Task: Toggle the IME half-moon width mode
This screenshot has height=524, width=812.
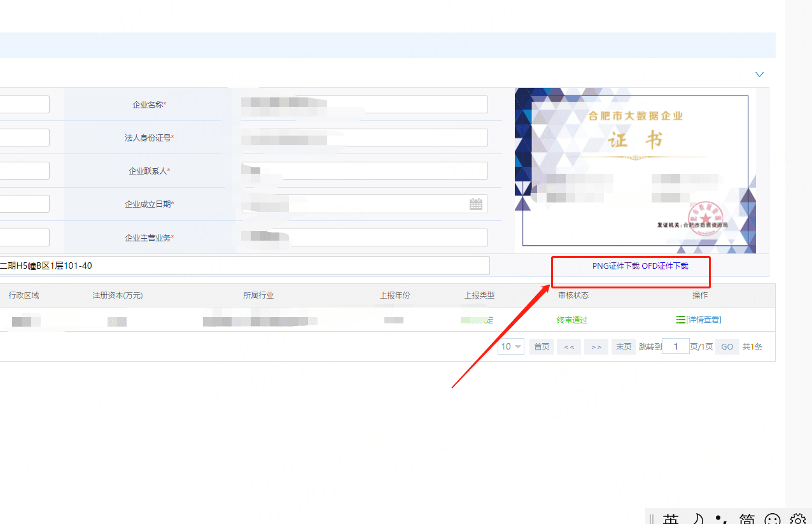Action: coord(698,520)
